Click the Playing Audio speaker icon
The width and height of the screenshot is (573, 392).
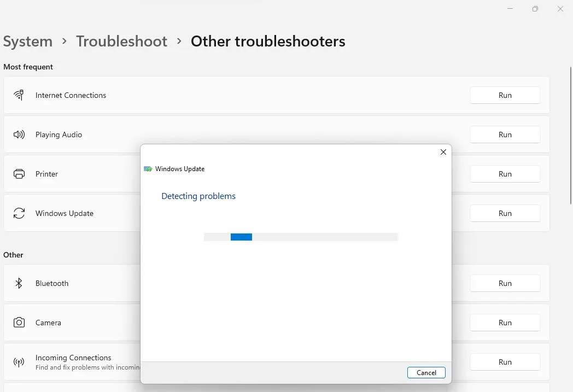[x=19, y=134]
